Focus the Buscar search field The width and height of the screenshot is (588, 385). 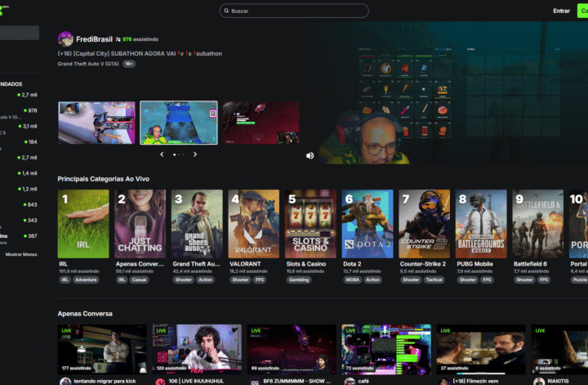(294, 11)
